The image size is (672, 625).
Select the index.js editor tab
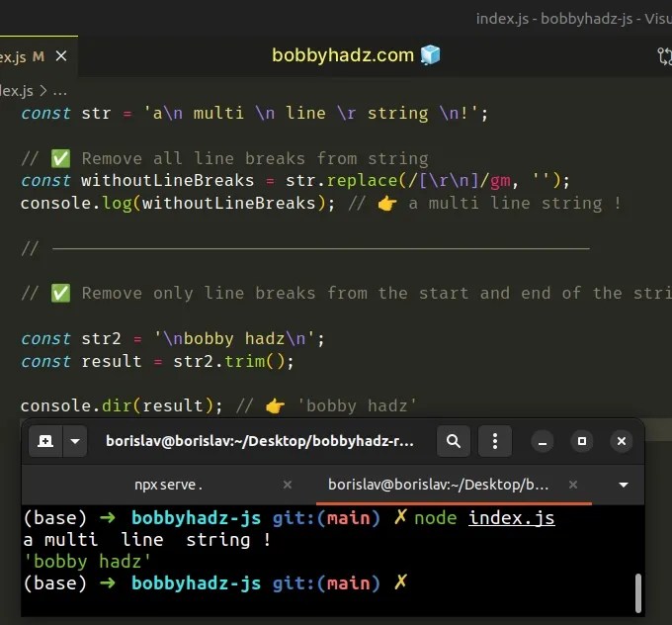(x=39, y=56)
